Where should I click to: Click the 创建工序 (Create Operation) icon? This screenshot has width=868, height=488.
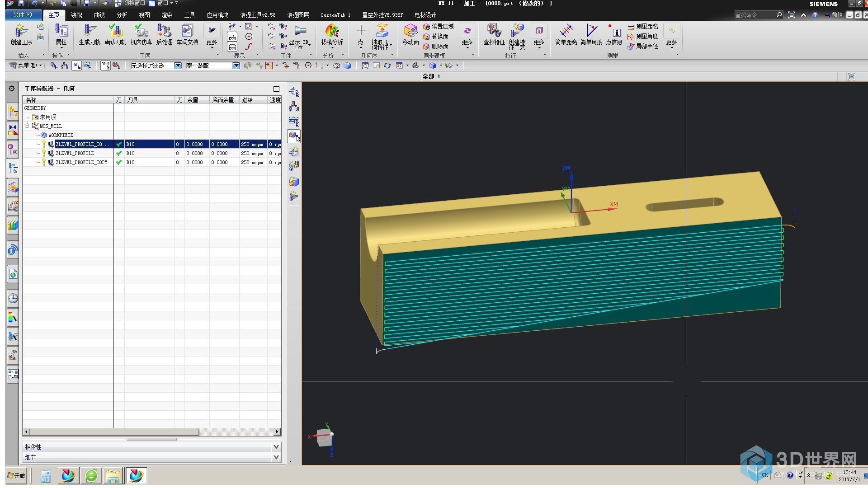pyautogui.click(x=21, y=34)
